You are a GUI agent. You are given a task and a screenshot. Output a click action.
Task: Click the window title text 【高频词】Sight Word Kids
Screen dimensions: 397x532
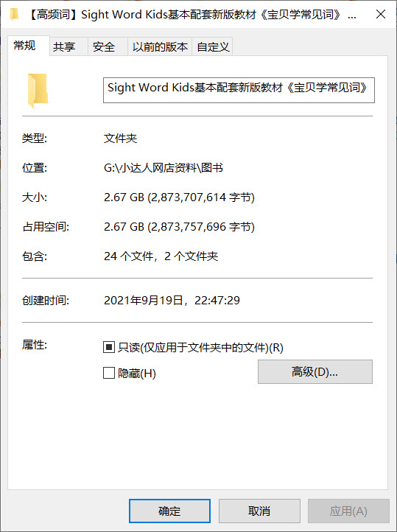click(x=98, y=15)
